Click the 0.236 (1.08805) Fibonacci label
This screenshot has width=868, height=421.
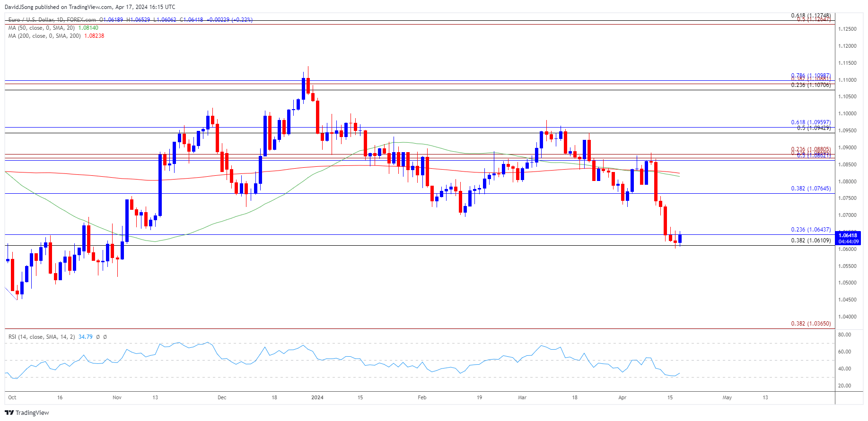pyautogui.click(x=811, y=149)
